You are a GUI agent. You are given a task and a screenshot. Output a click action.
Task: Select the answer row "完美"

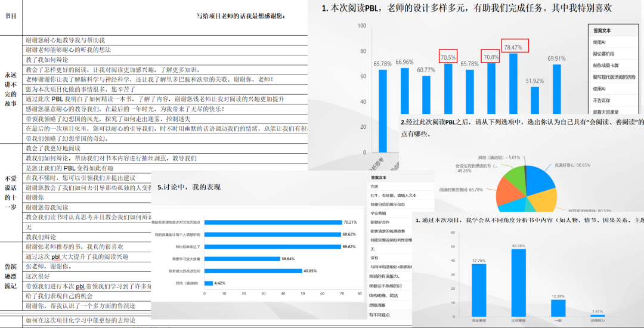(401, 187)
